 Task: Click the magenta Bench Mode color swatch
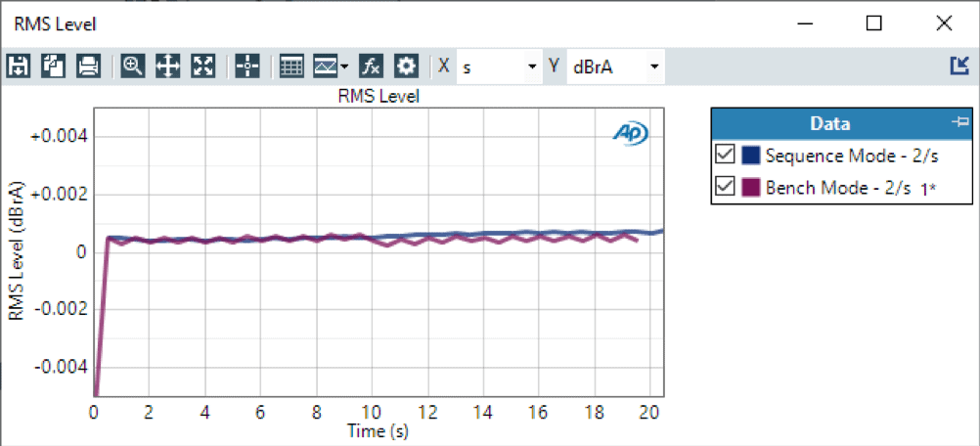(x=751, y=187)
